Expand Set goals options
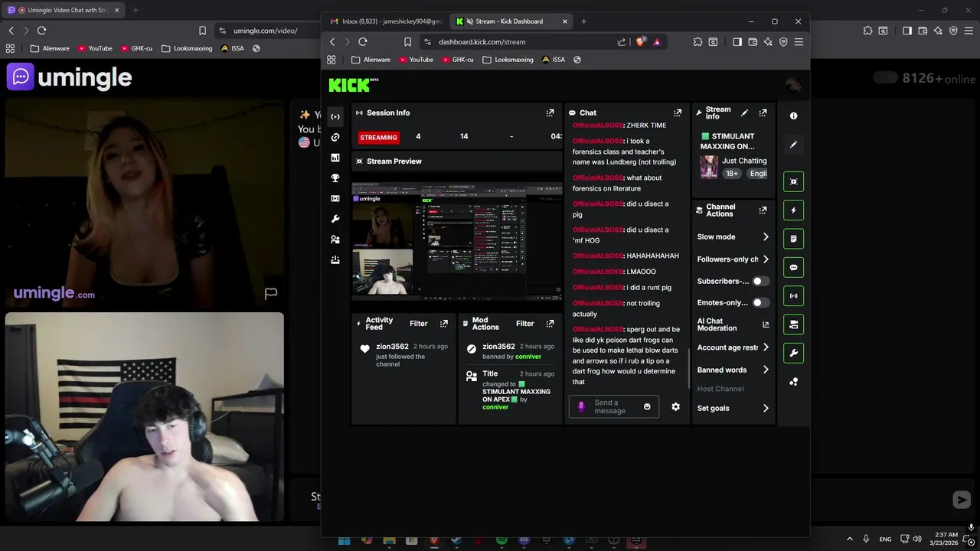980x551 pixels. pyautogui.click(x=733, y=408)
